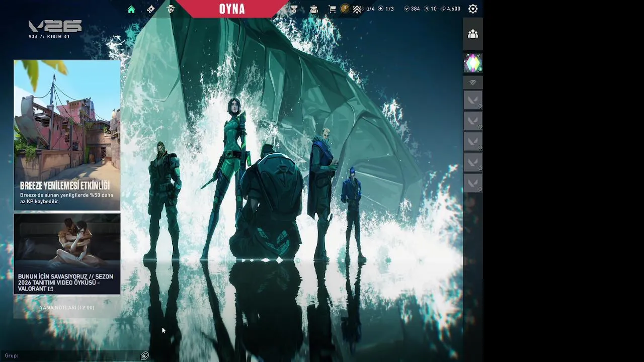This screenshot has width=644, height=362.
Task: Open the rank chevrons progress icon
Action: tap(357, 9)
